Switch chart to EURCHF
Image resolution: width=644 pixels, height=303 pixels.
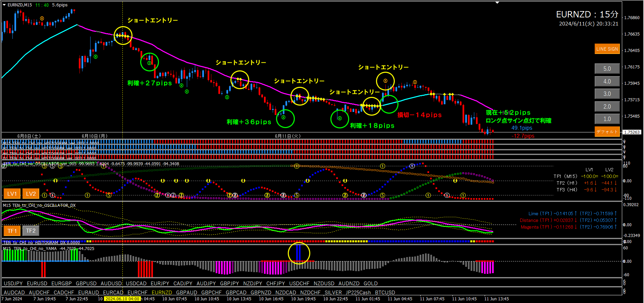coord(138,293)
